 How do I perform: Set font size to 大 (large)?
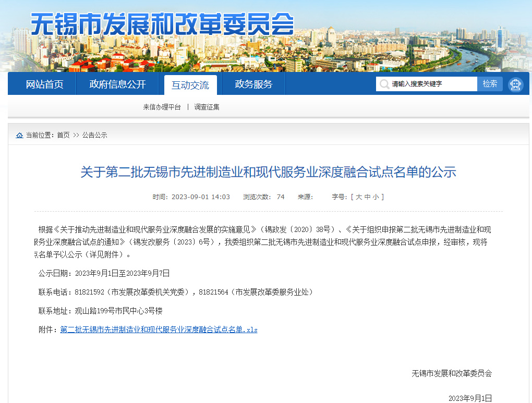coord(359,197)
